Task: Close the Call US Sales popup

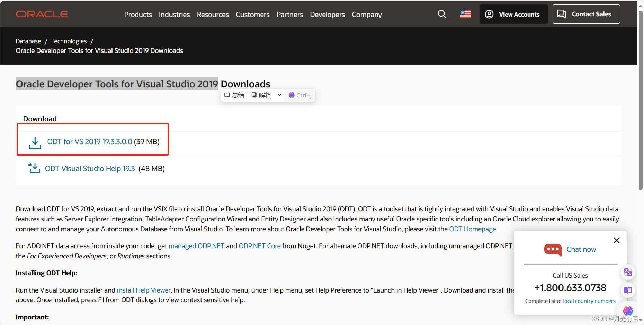Action: point(616,240)
